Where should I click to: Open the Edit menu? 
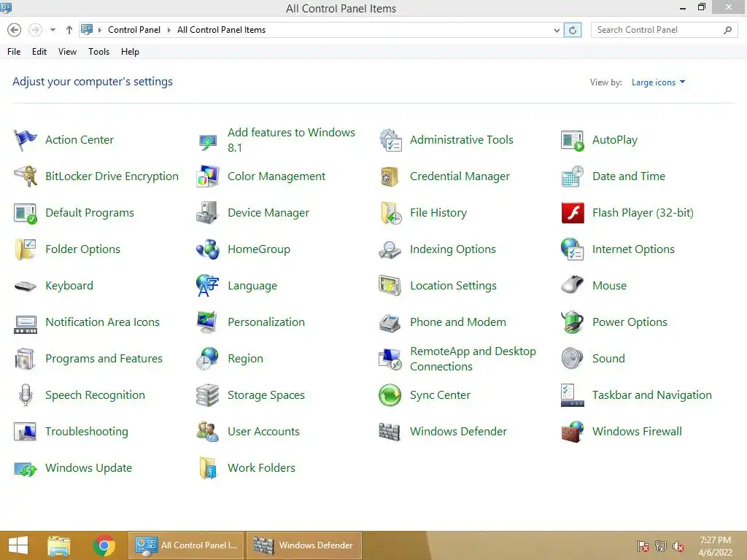point(39,52)
